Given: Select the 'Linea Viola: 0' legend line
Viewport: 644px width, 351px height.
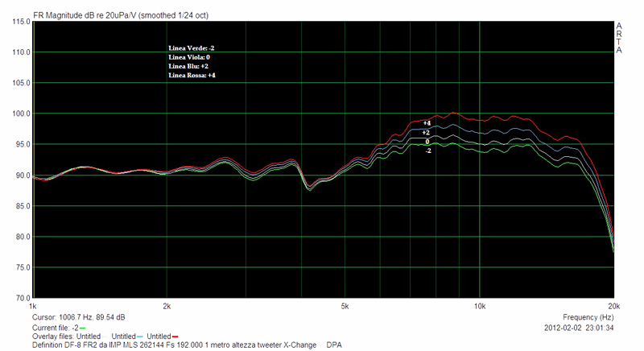Looking at the screenshot, I should (x=189, y=57).
